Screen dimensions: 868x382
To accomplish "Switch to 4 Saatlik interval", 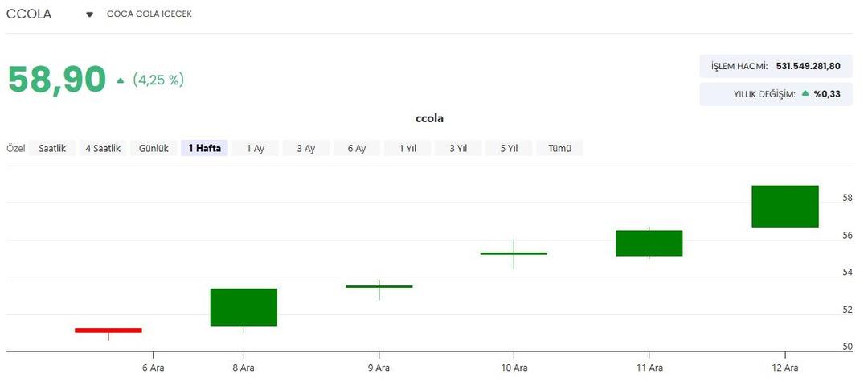I will pos(103,148).
